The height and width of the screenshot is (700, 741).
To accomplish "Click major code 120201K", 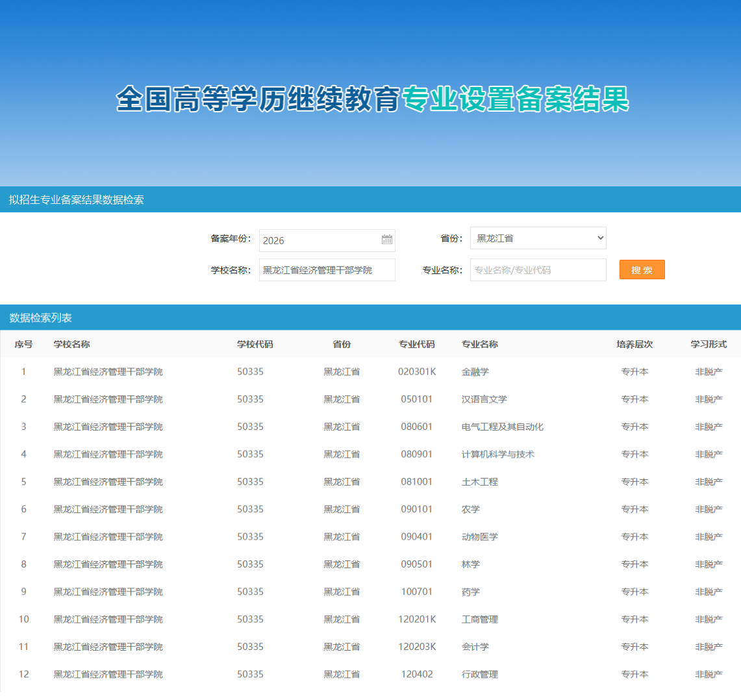I will click(417, 619).
